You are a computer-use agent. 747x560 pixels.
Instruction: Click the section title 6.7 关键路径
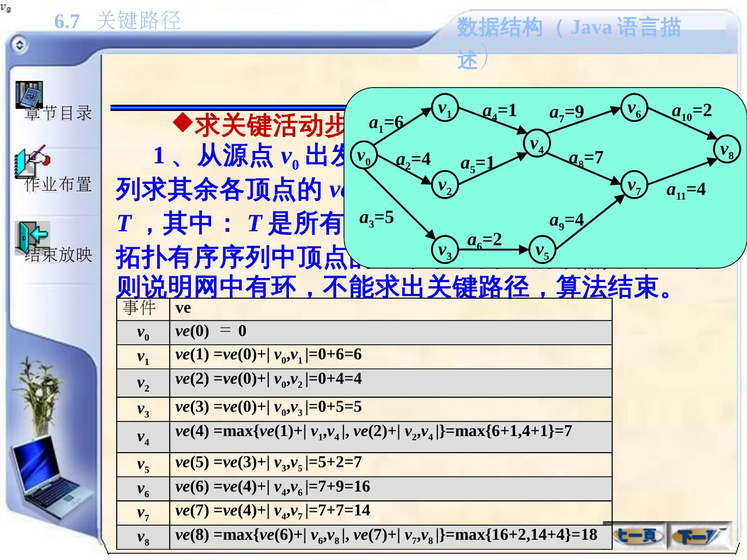point(118,21)
